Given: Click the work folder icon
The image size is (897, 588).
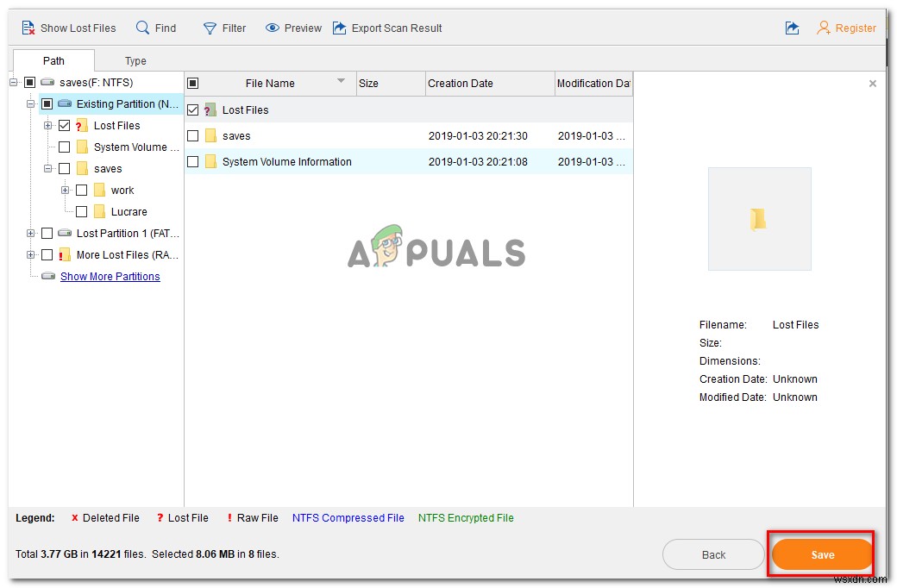Looking at the screenshot, I should pos(99,190).
